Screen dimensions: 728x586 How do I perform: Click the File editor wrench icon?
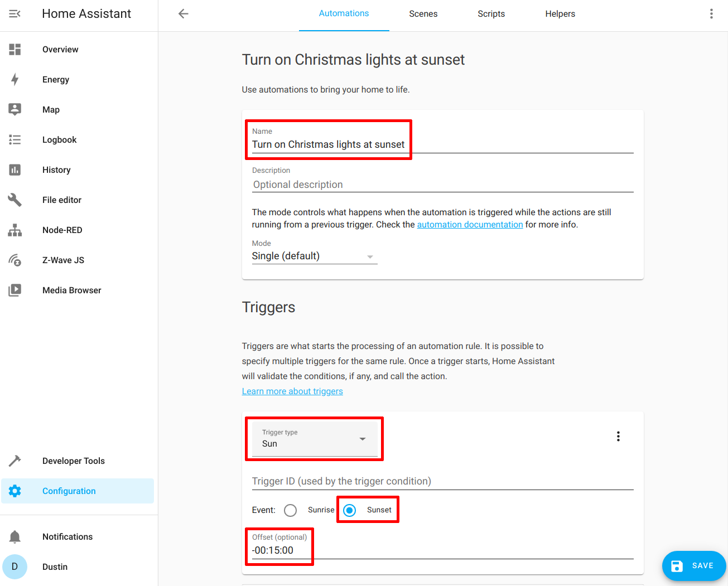[15, 200]
